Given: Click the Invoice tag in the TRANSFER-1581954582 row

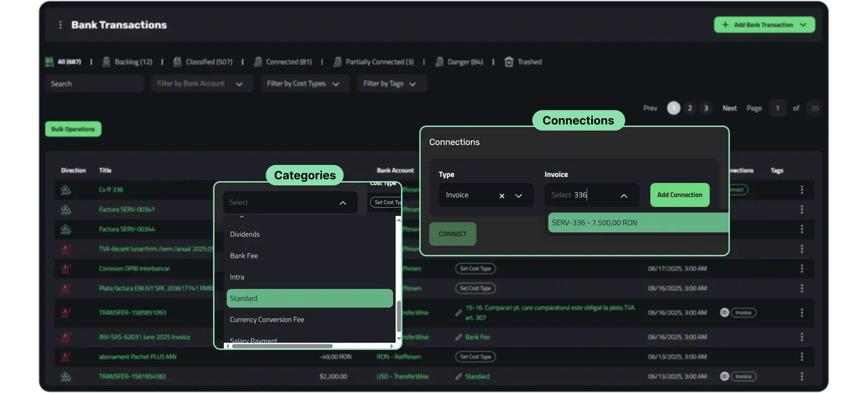Looking at the screenshot, I should click(743, 376).
